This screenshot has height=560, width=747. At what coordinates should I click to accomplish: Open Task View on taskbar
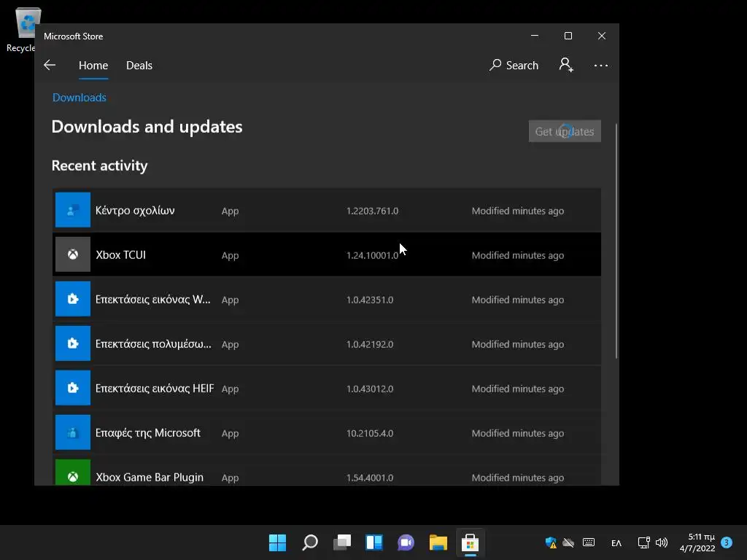pyautogui.click(x=341, y=542)
